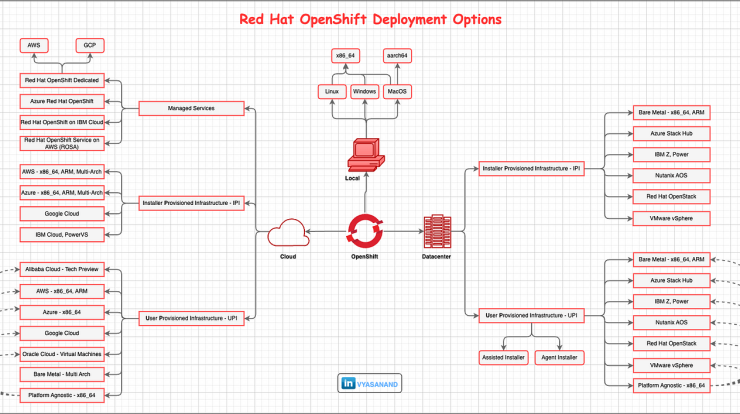The image size is (740, 414).
Task: Click 'Alibaba Cloud - Tech Preview' box
Action: [x=62, y=270]
